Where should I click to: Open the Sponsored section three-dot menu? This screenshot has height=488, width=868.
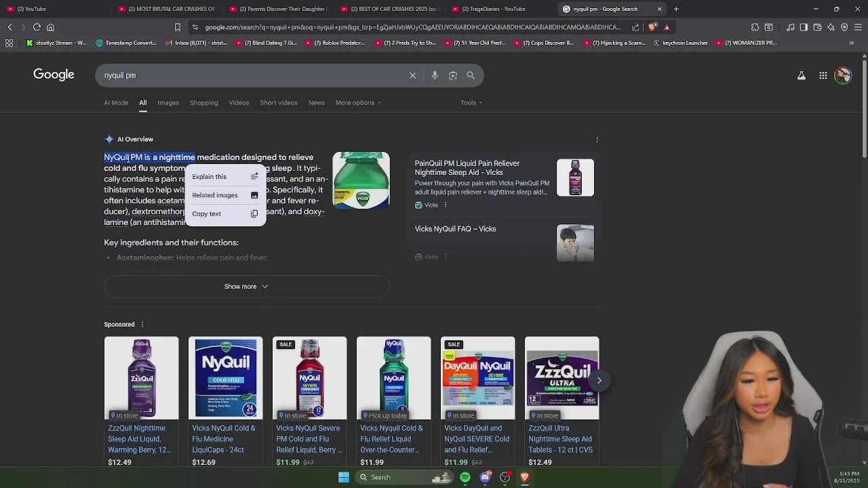(142, 325)
